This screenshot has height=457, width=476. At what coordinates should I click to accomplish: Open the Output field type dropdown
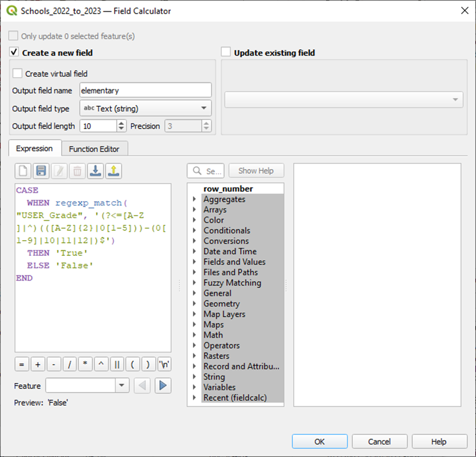tap(145, 108)
